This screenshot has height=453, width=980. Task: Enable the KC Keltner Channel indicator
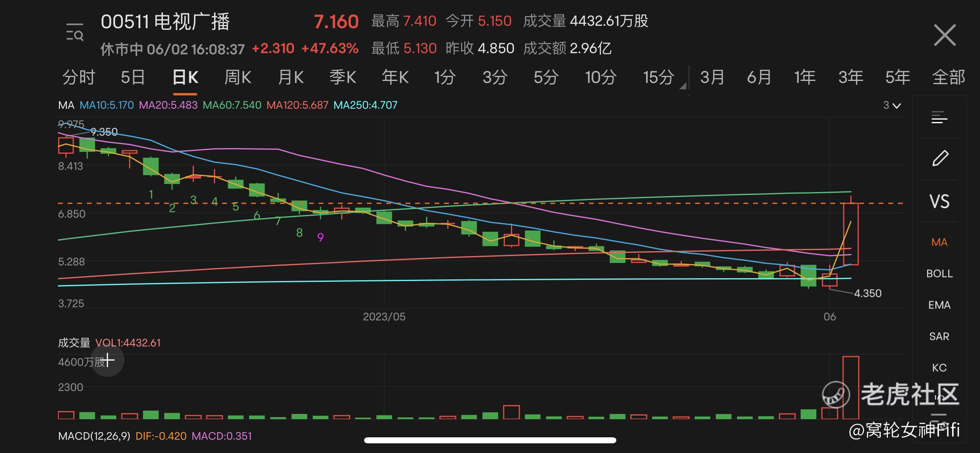point(939,367)
